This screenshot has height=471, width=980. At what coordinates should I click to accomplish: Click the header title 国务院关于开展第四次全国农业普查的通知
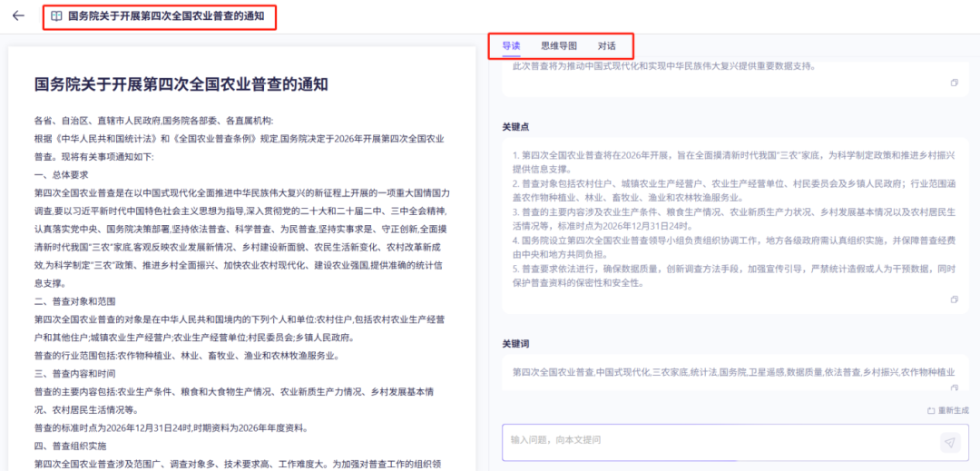tap(166, 17)
